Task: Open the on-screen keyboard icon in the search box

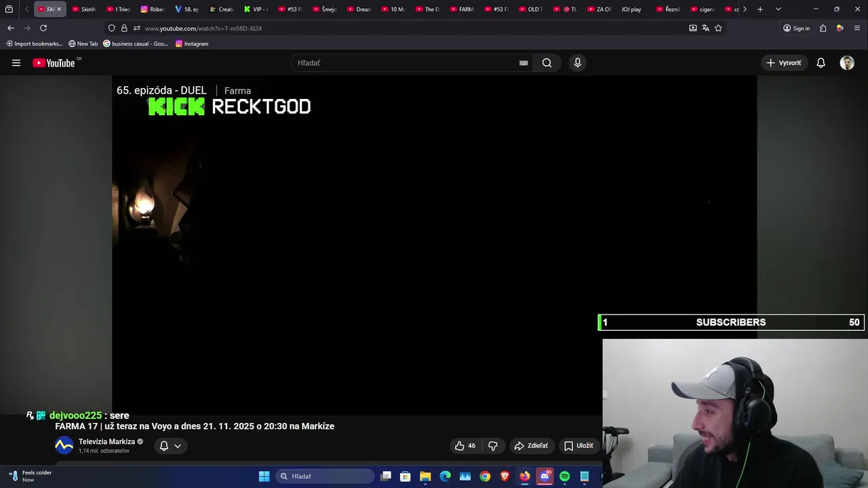Action: [x=524, y=63]
